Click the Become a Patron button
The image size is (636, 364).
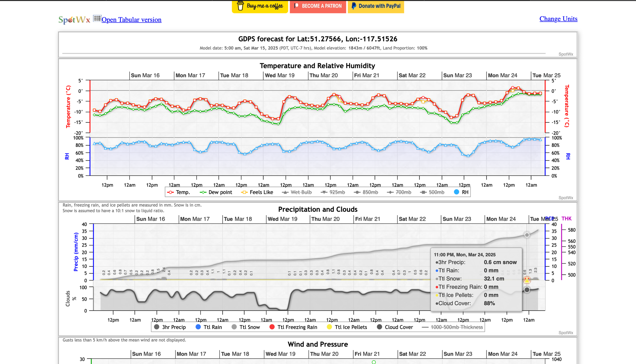318,6
